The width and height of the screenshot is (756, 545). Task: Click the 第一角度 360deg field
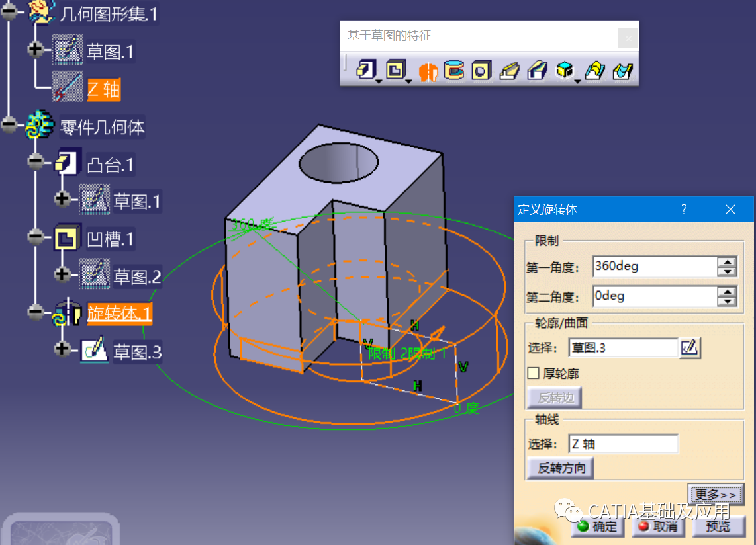click(x=655, y=267)
